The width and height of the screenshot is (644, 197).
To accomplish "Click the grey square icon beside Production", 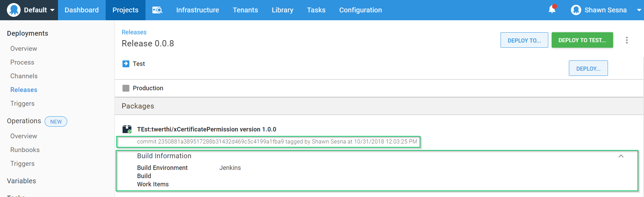I will (126, 88).
